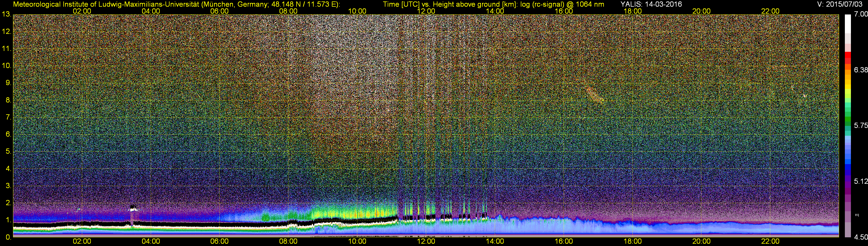The height and width of the screenshot is (246, 868).
Task: Select the 02:00 label on the bottom time axis
Action: (x=82, y=241)
